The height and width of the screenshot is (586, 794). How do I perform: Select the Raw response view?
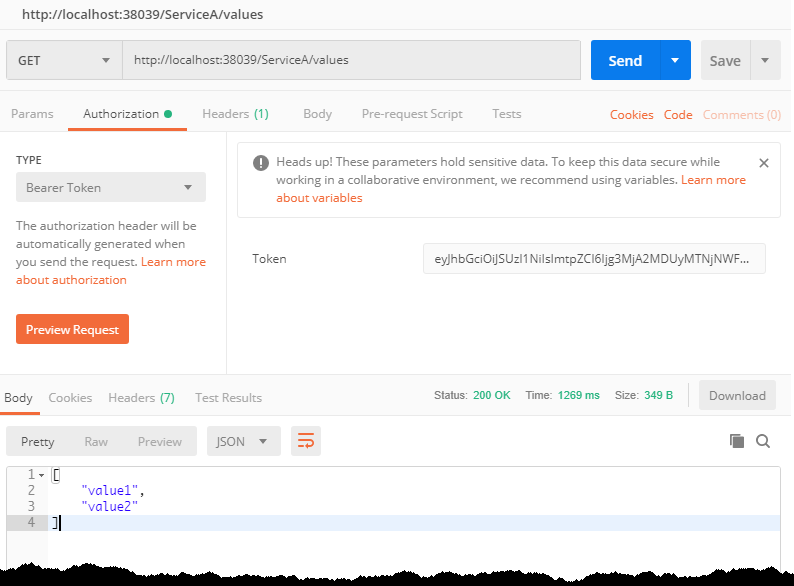(x=96, y=441)
